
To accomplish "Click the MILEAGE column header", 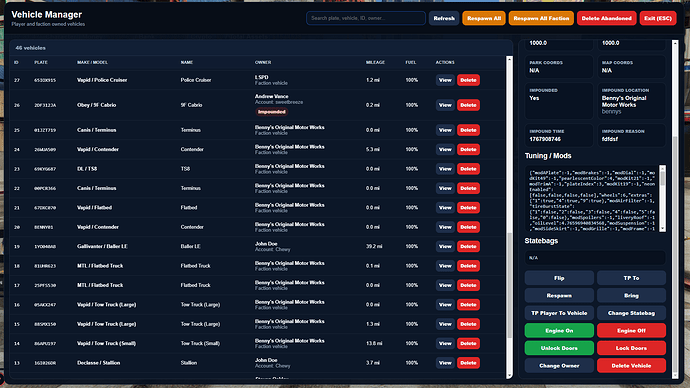I will (375, 62).
